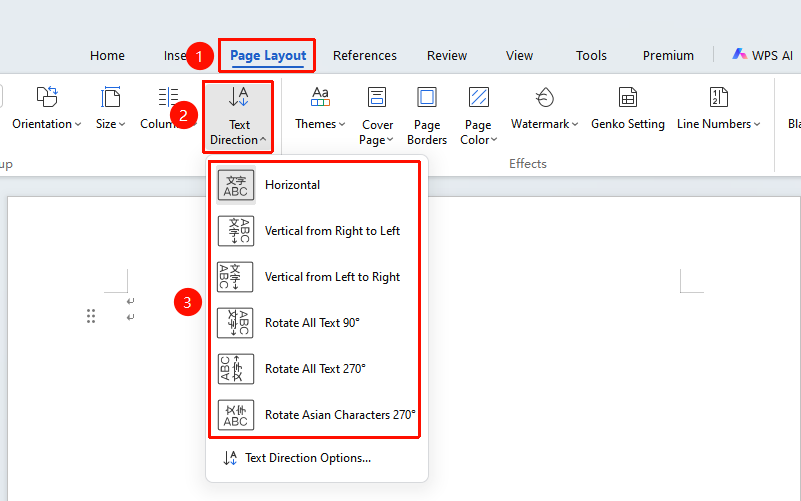Click the Page Color icon
This screenshot has height=501, width=801.
479,97
